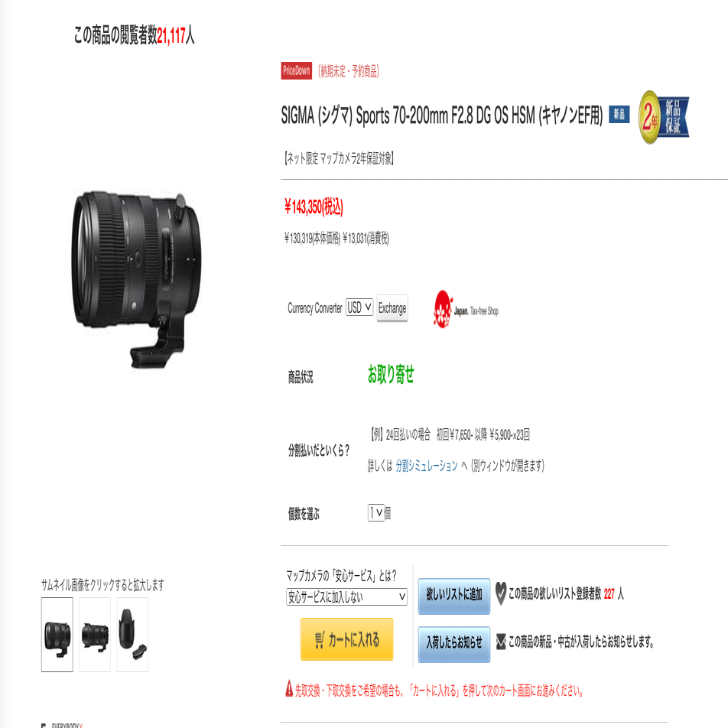Open the USD currency dropdown
The image size is (728, 728).
click(359, 307)
